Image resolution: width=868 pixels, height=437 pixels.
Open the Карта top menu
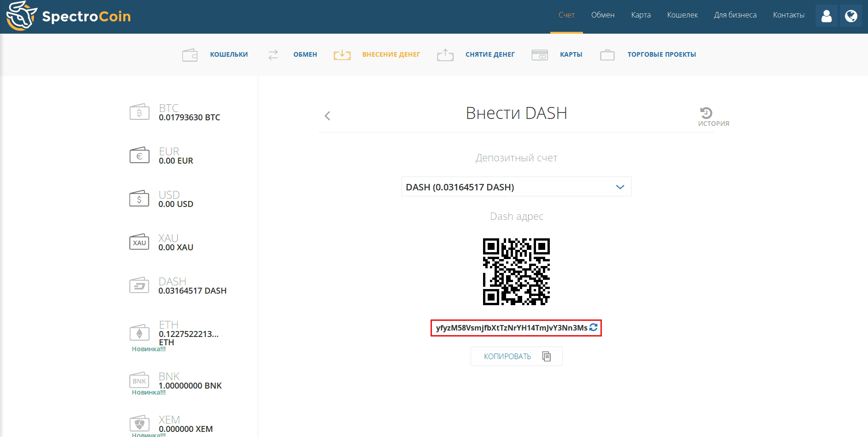point(641,15)
